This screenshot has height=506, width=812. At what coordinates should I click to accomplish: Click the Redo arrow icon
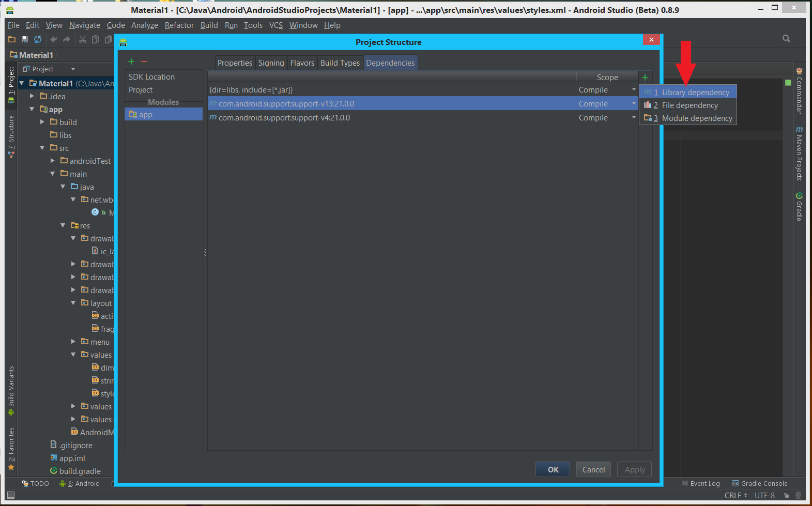pos(66,39)
